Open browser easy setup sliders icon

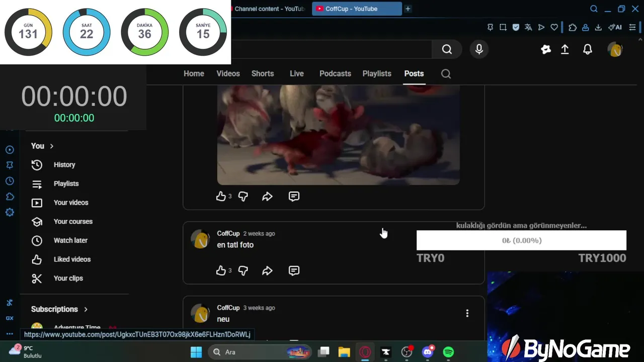(632, 27)
